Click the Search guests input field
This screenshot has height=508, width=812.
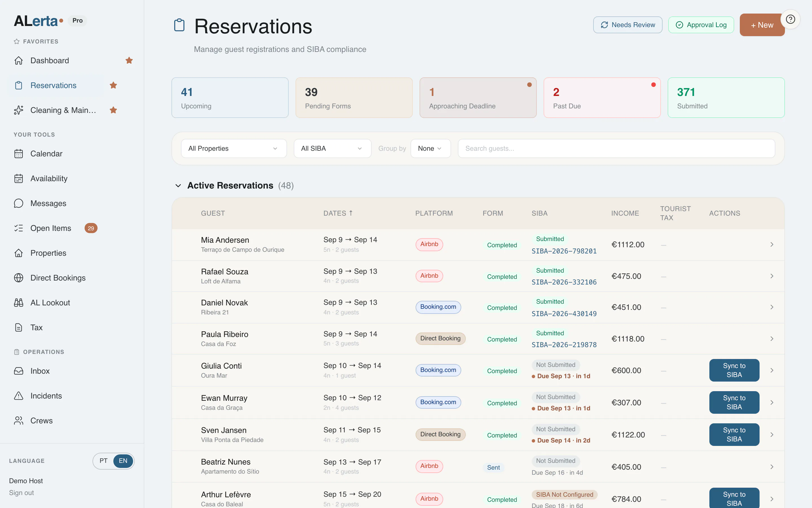(x=616, y=148)
